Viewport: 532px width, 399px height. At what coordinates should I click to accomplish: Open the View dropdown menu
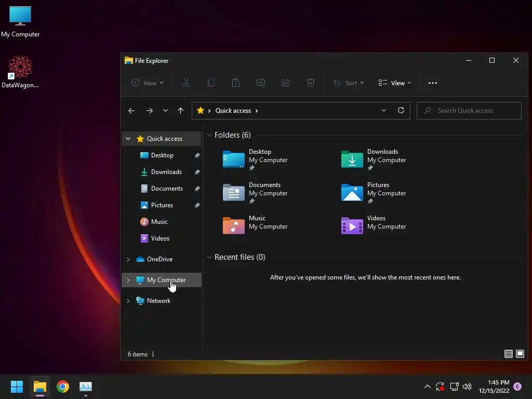click(x=395, y=83)
